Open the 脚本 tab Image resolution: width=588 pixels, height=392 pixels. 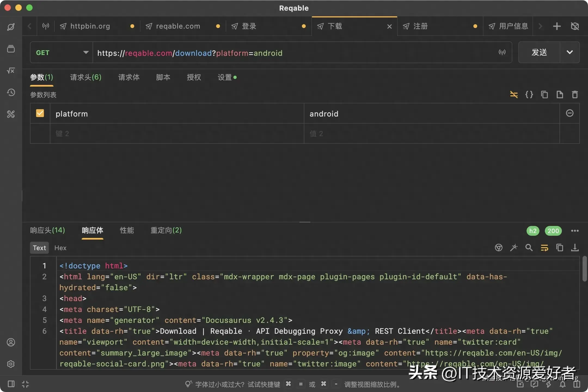point(163,77)
